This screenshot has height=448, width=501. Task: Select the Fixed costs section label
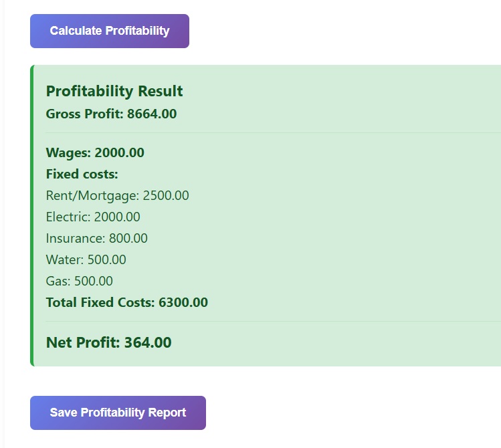coord(82,175)
